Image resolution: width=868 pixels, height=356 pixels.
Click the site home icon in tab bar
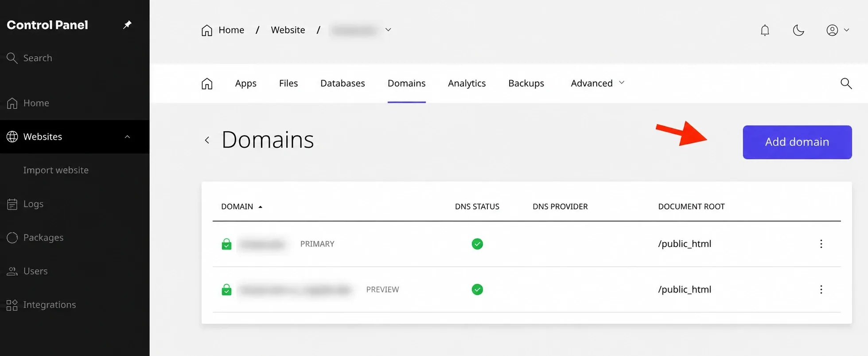click(x=207, y=83)
